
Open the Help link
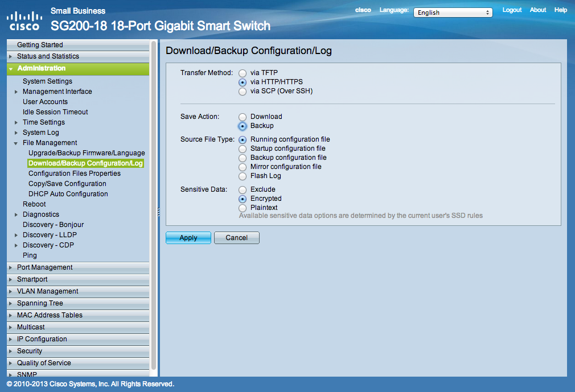click(x=560, y=10)
